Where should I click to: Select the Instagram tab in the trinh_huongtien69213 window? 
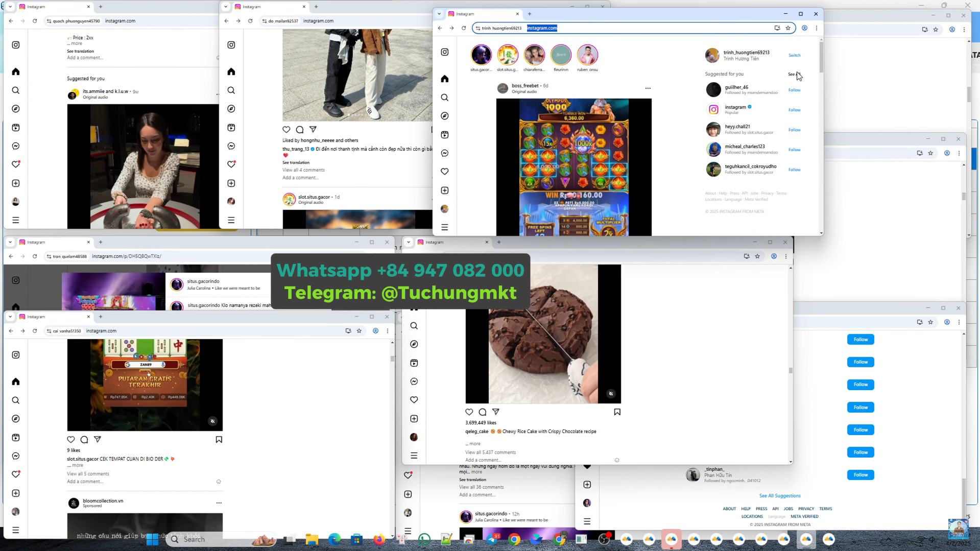point(483,14)
